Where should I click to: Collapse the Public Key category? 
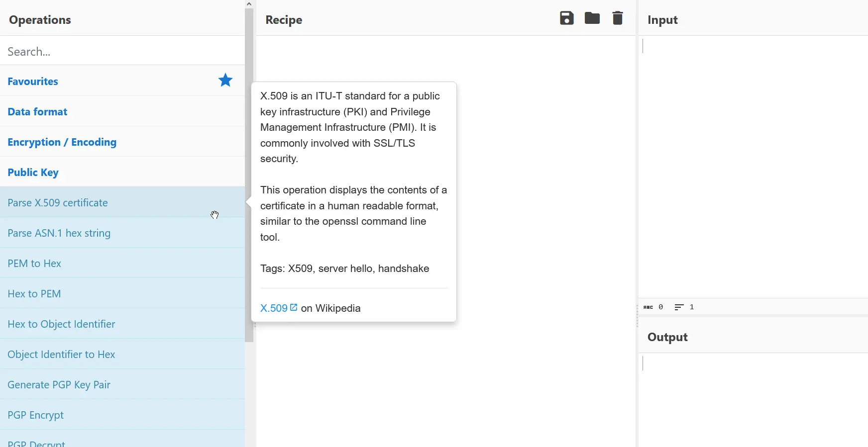point(33,173)
